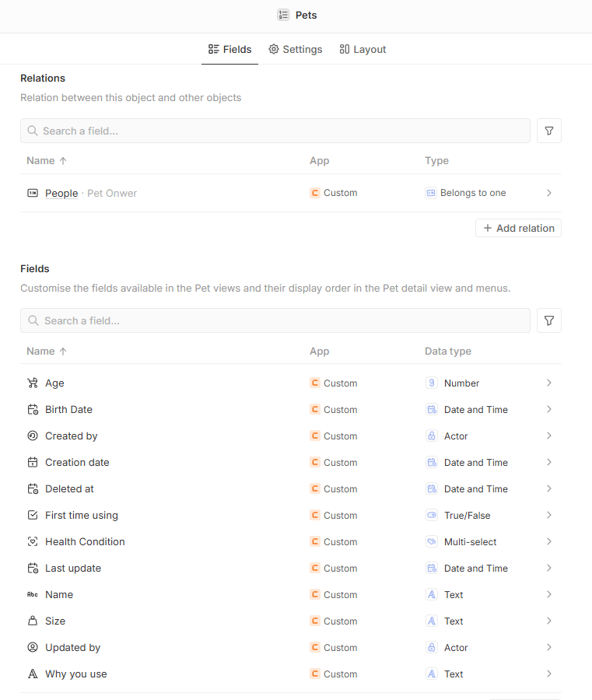Click Multi-select data type text
The height and width of the screenshot is (700, 592).
[470, 542]
